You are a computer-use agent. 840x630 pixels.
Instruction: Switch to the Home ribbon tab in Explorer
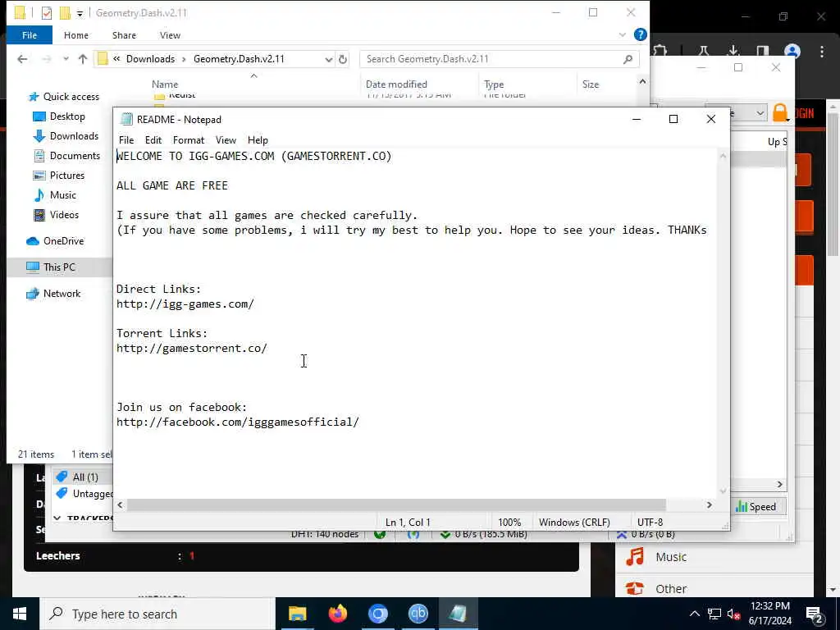pyautogui.click(x=76, y=34)
